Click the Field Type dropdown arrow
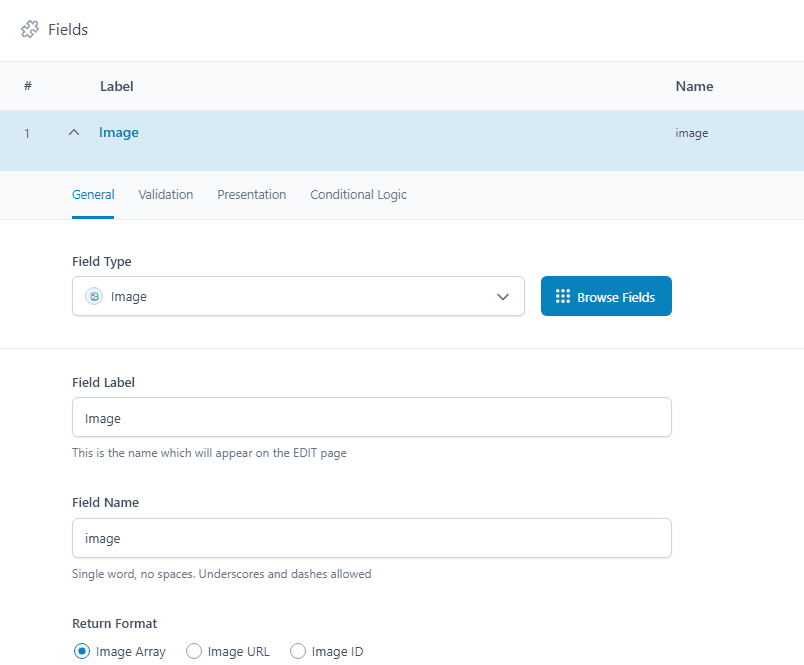Screen dimensions: 804x665 point(503,296)
